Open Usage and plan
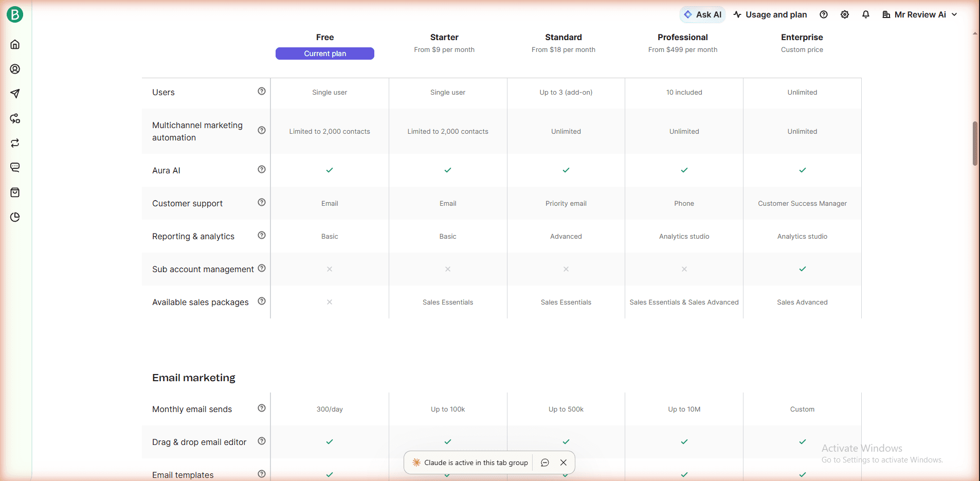Screen dimensions: 980x481 click(x=770, y=14)
